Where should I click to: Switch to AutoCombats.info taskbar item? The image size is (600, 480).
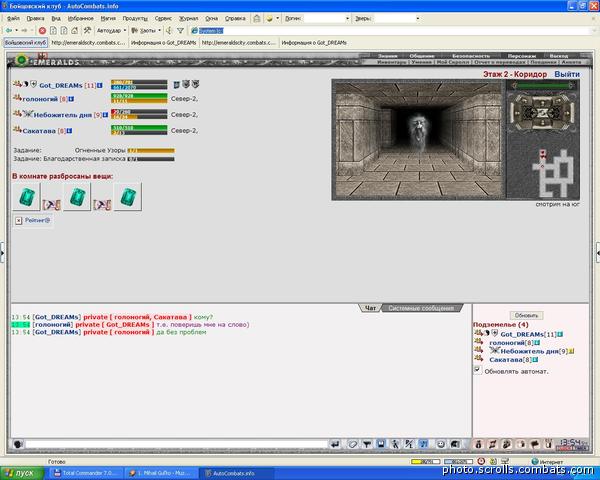237,473
